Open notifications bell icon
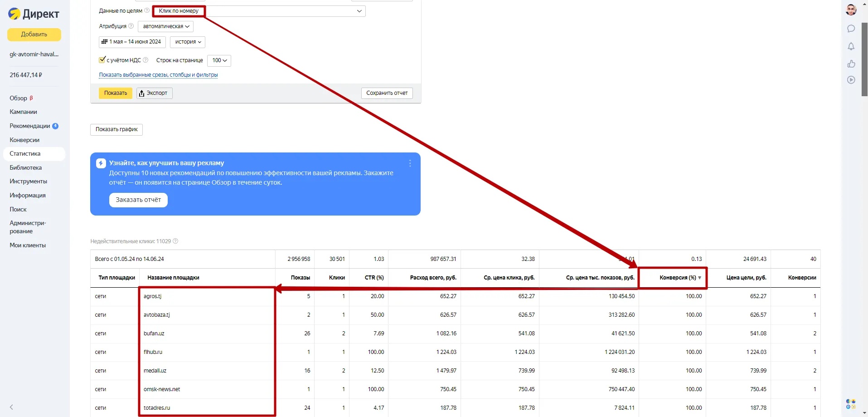This screenshot has height=417, width=868. point(851,46)
